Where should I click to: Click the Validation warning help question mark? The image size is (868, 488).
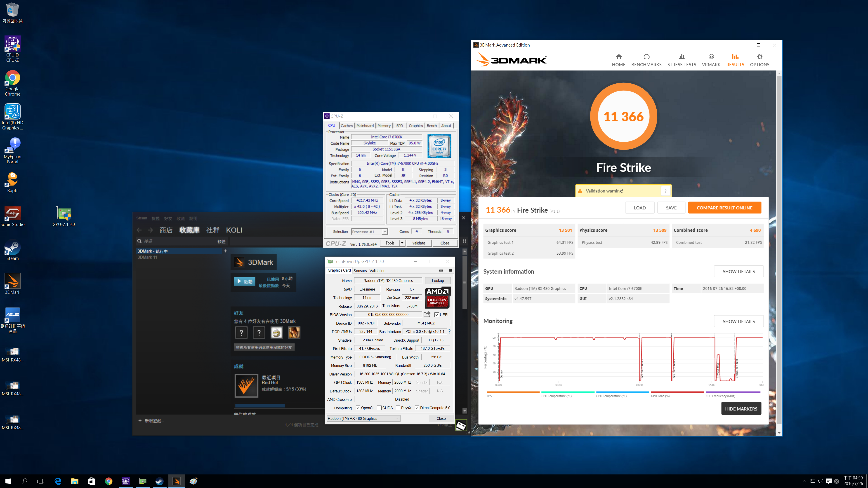click(665, 191)
